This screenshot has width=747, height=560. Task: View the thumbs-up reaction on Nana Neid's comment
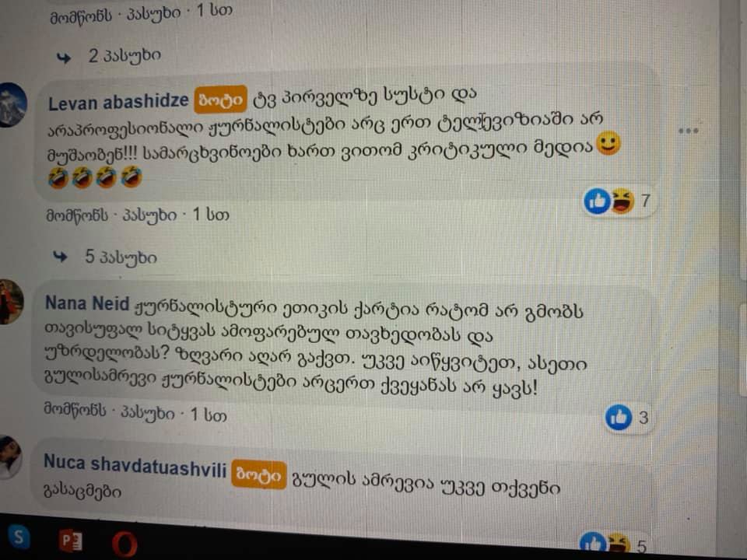pos(619,417)
